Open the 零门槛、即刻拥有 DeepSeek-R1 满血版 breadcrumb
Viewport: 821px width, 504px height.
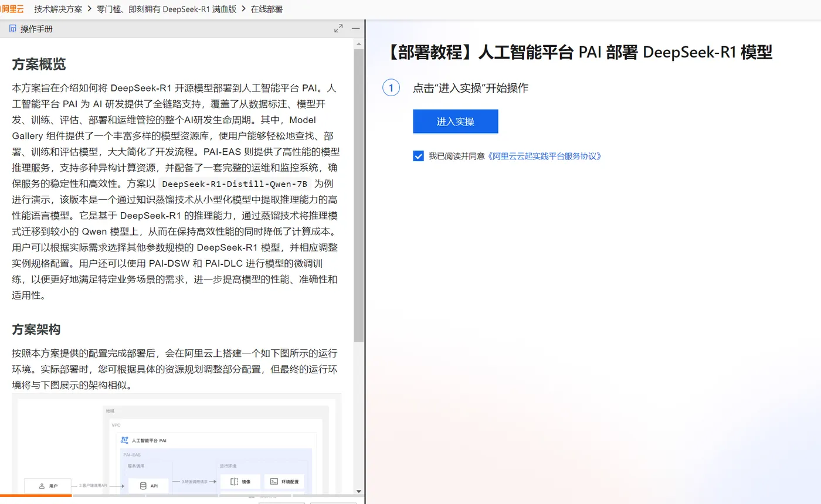166,9
